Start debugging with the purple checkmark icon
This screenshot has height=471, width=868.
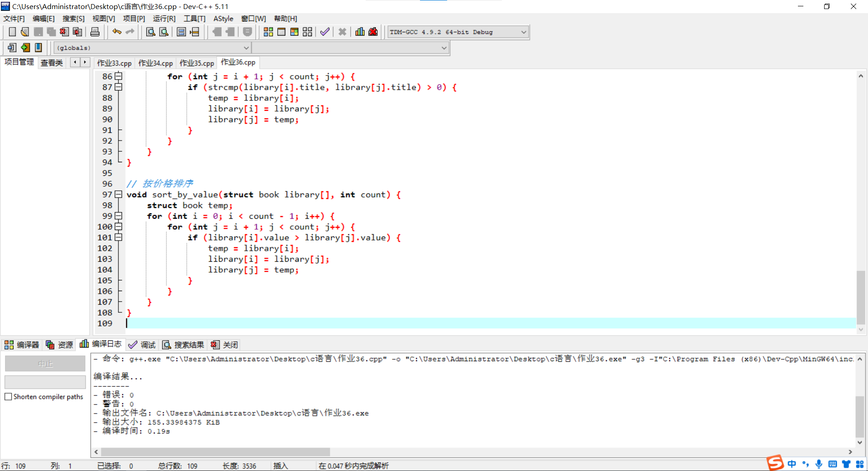coord(325,32)
